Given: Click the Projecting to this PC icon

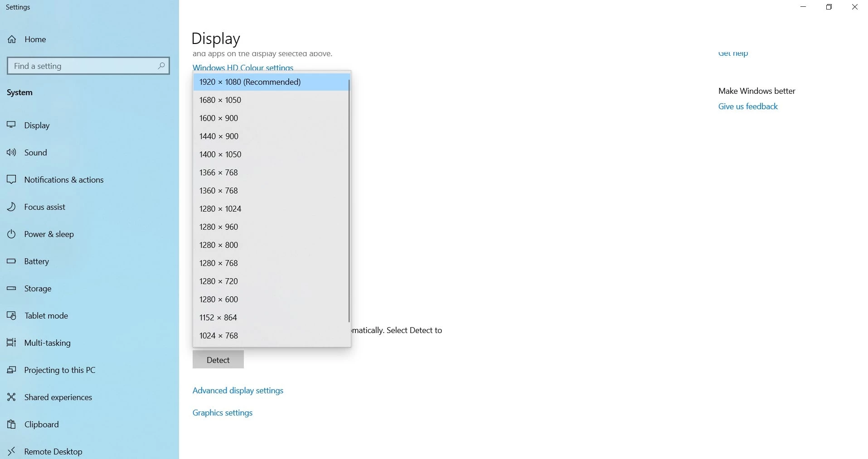Looking at the screenshot, I should (11, 370).
